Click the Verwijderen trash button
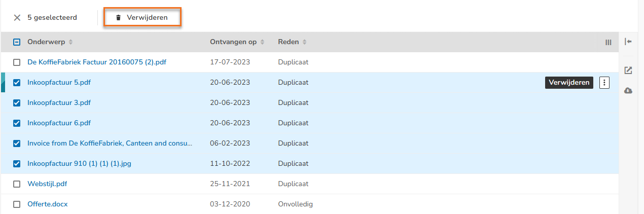Screen dimensions: 644x214 pyautogui.click(x=142, y=18)
